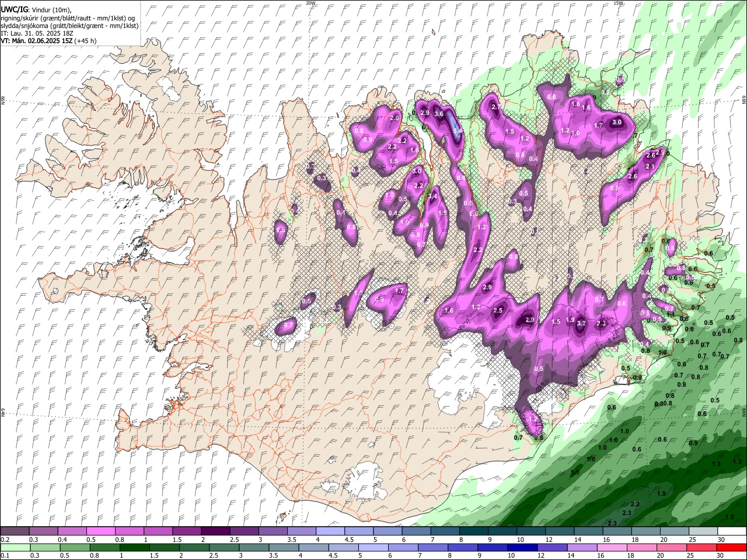Pick the bright red swatch ending the rain legend

point(732,547)
